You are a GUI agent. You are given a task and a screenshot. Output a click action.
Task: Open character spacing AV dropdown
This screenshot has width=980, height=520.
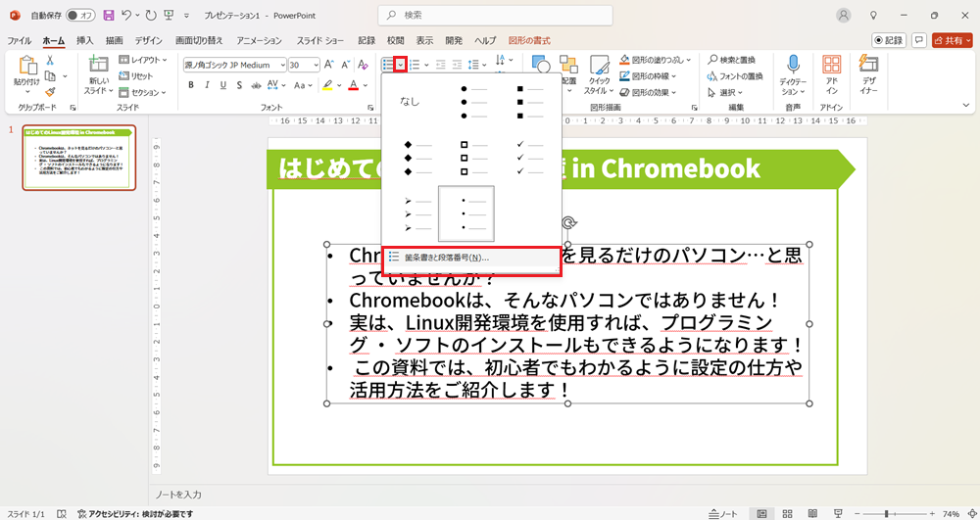coord(275,85)
